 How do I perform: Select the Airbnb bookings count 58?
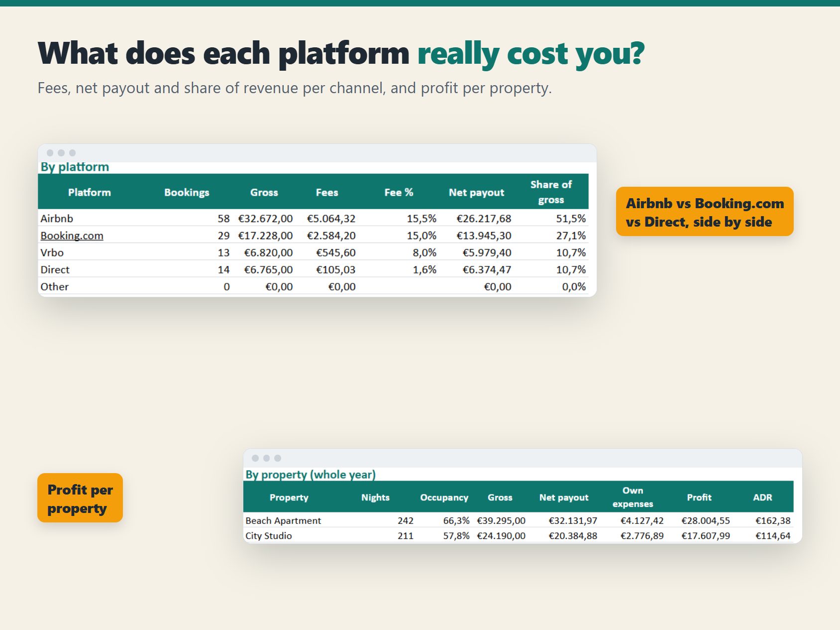coord(223,219)
